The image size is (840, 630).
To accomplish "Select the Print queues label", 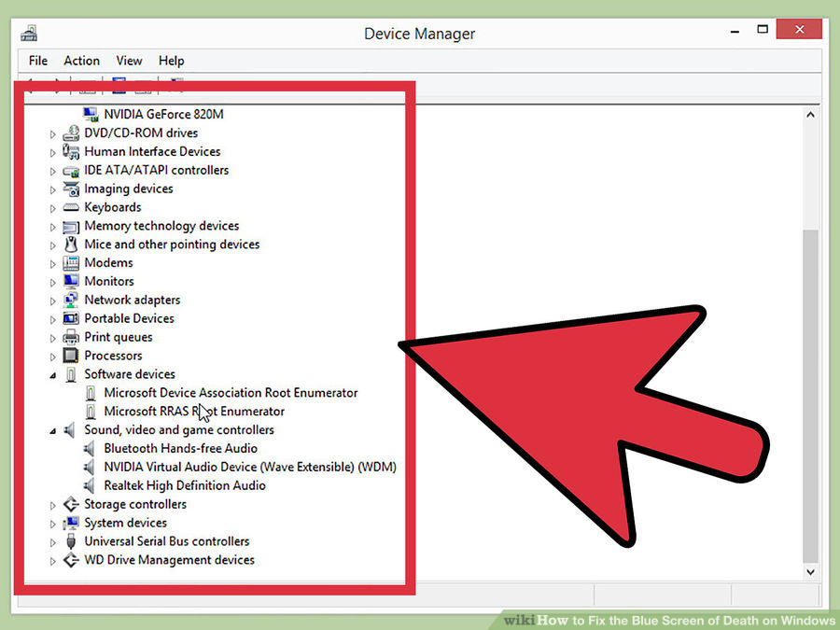I will coord(119,337).
